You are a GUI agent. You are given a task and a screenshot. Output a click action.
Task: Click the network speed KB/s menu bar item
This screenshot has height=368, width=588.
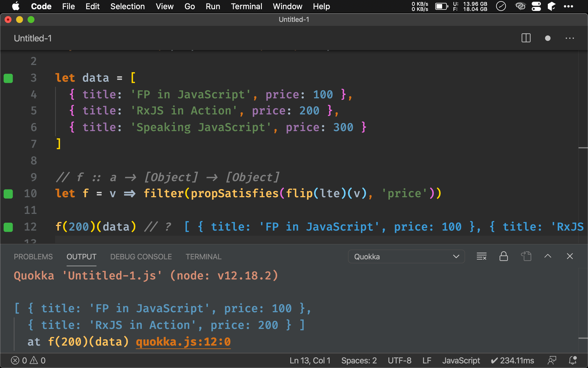coord(420,6)
